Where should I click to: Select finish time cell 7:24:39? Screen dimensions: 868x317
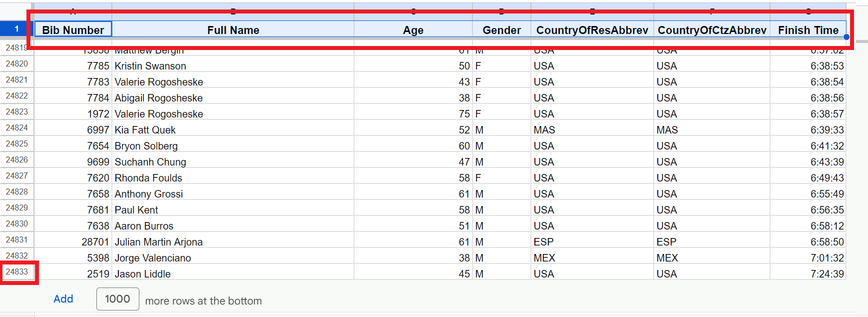tap(808, 274)
